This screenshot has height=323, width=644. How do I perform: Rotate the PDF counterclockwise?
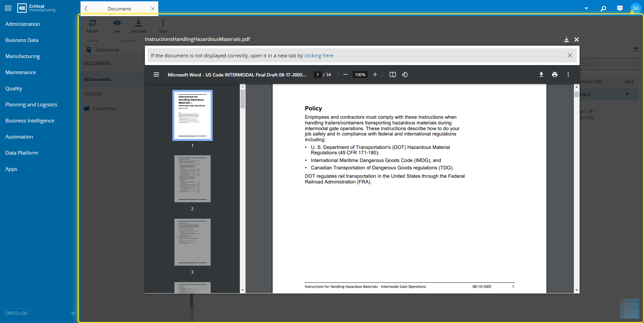[x=405, y=74]
